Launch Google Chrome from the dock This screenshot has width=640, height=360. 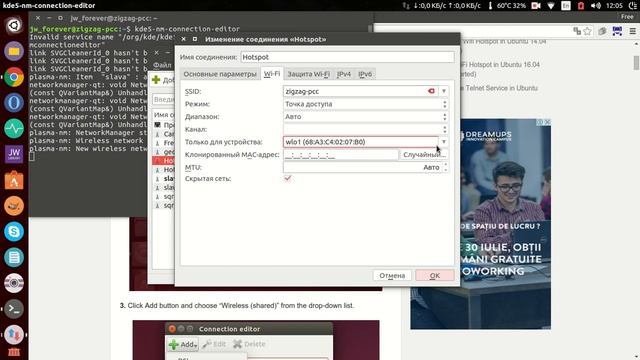pos(14,77)
